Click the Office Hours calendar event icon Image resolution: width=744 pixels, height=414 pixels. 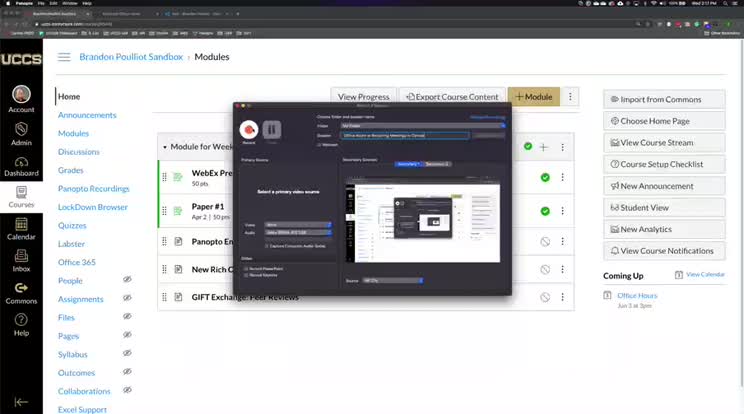[x=607, y=295]
